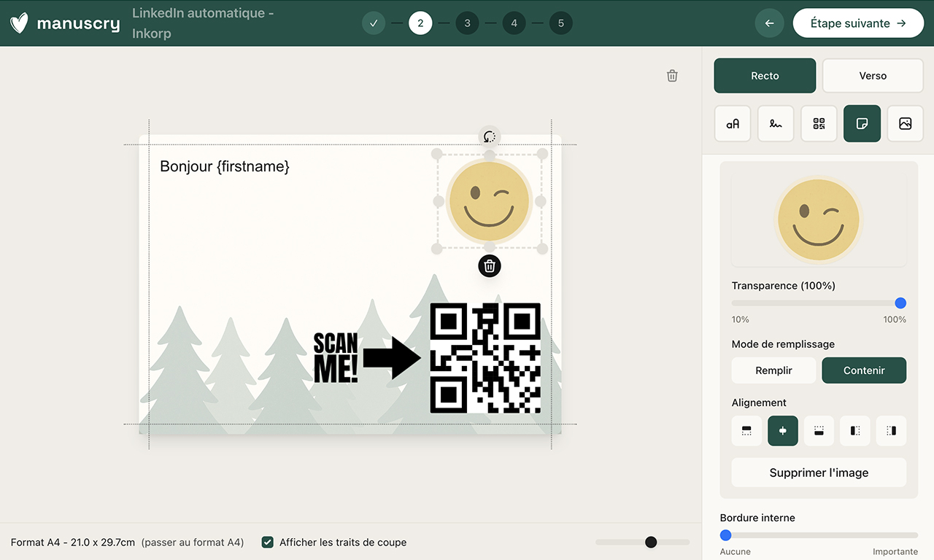Screen dimensions: 934x560
Task: Click the "Mode de remplissage" label
Action: (x=783, y=344)
